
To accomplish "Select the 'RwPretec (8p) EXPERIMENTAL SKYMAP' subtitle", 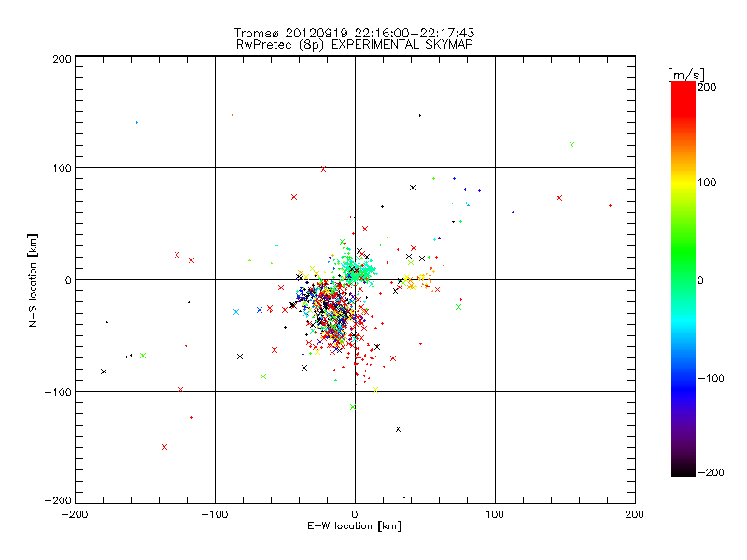I will point(355,44).
